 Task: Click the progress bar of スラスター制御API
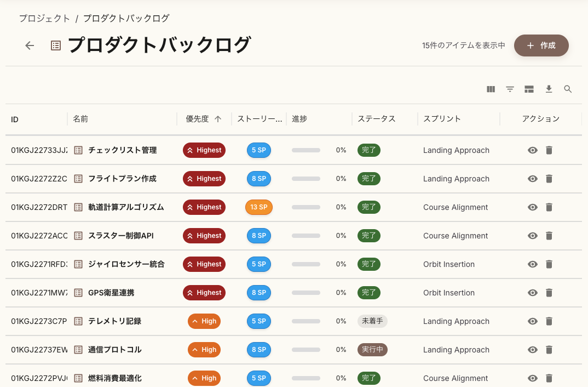point(305,235)
